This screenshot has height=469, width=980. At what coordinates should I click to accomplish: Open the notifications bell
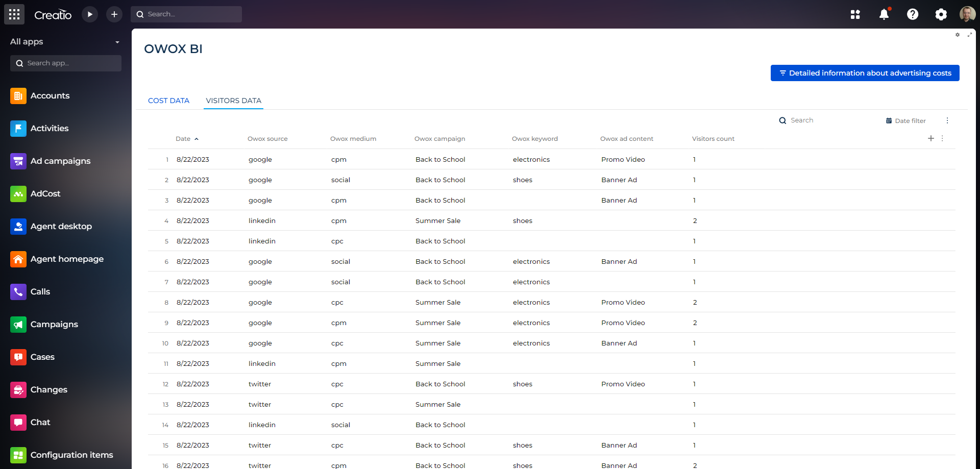(884, 14)
